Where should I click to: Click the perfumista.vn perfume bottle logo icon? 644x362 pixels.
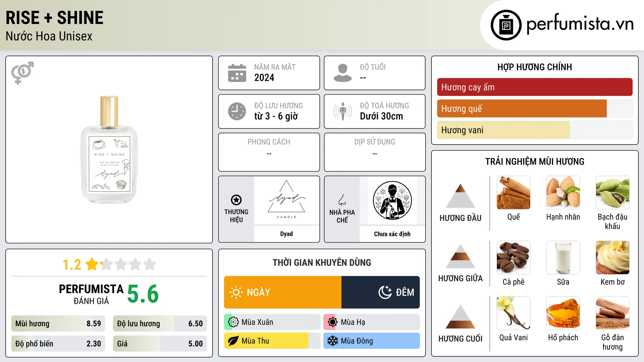[506, 25]
